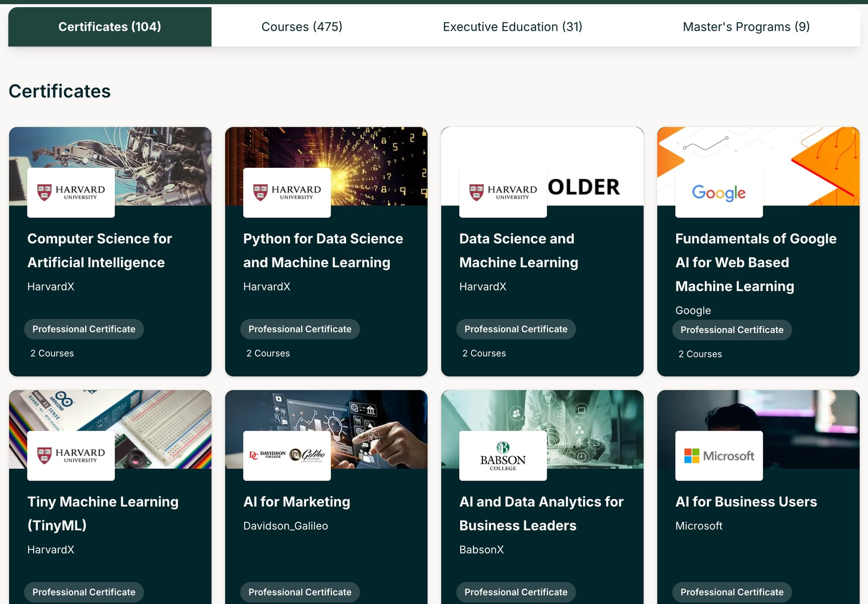
Task: Open Fundamentals of Google AI for Web Based ML
Action: (756, 262)
